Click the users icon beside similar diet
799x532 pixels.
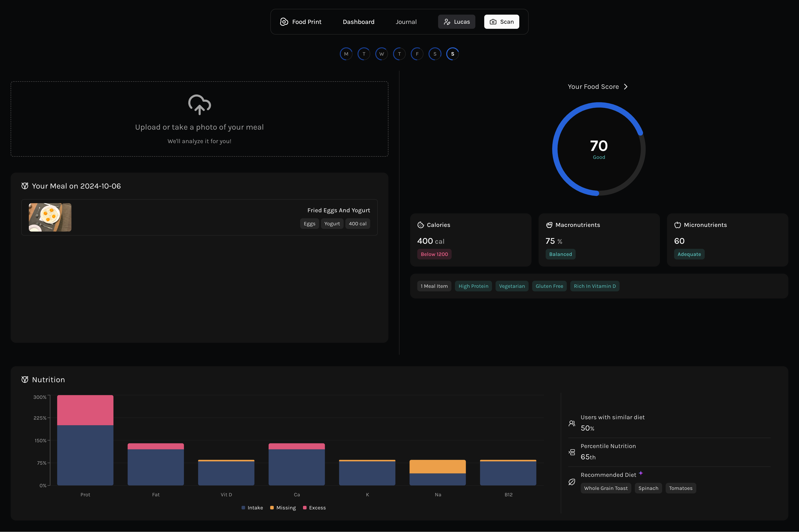572,423
